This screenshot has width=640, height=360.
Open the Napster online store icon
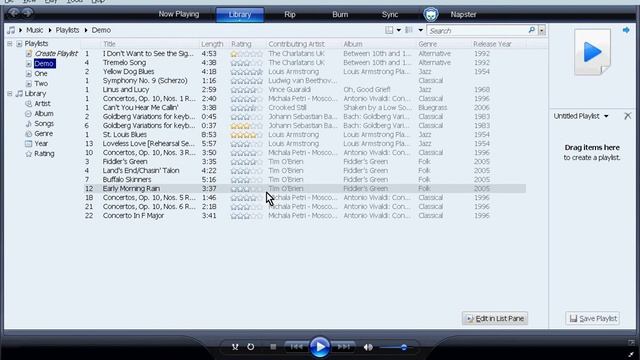pyautogui.click(x=431, y=15)
